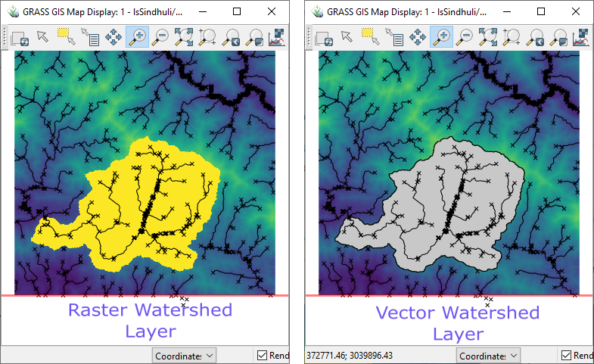Open various zoom options in right window
594x364 pixels.
[558, 36]
